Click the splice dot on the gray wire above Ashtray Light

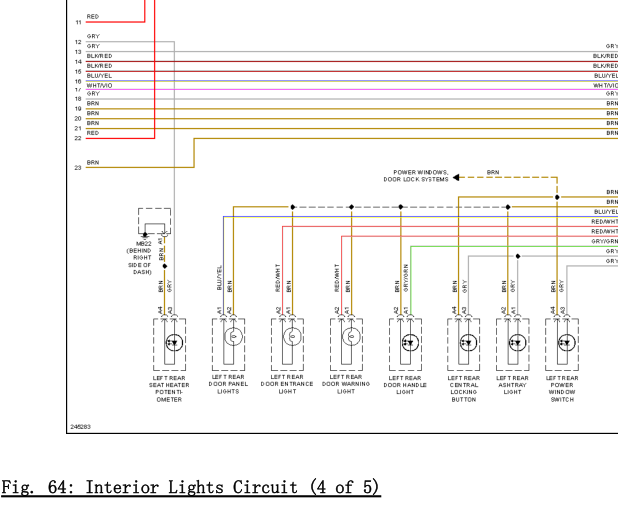click(518, 256)
